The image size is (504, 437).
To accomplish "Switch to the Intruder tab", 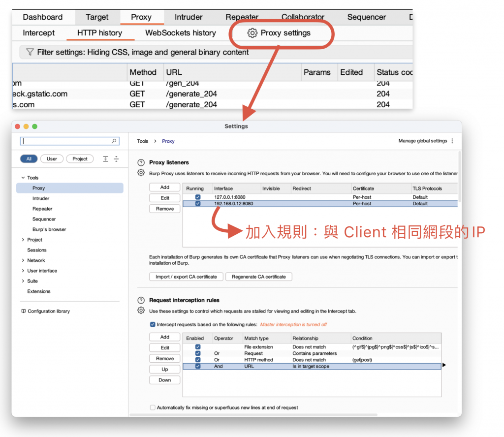I will pyautogui.click(x=189, y=17).
